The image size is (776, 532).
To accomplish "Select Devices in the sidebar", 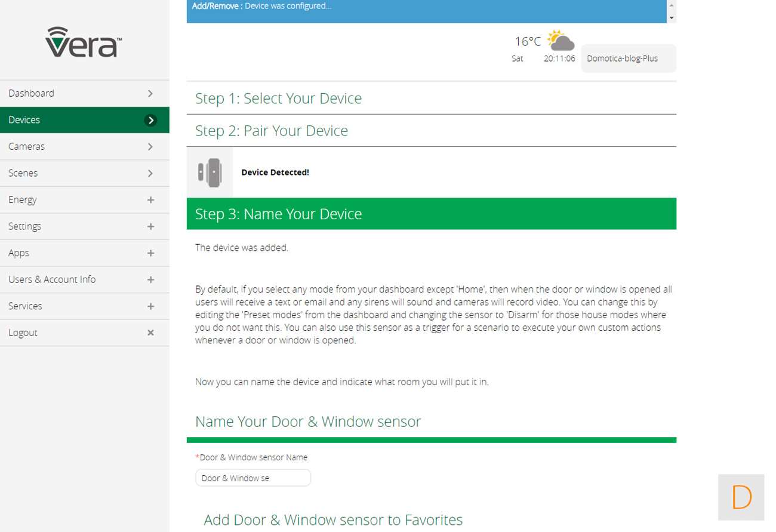I will click(x=24, y=120).
